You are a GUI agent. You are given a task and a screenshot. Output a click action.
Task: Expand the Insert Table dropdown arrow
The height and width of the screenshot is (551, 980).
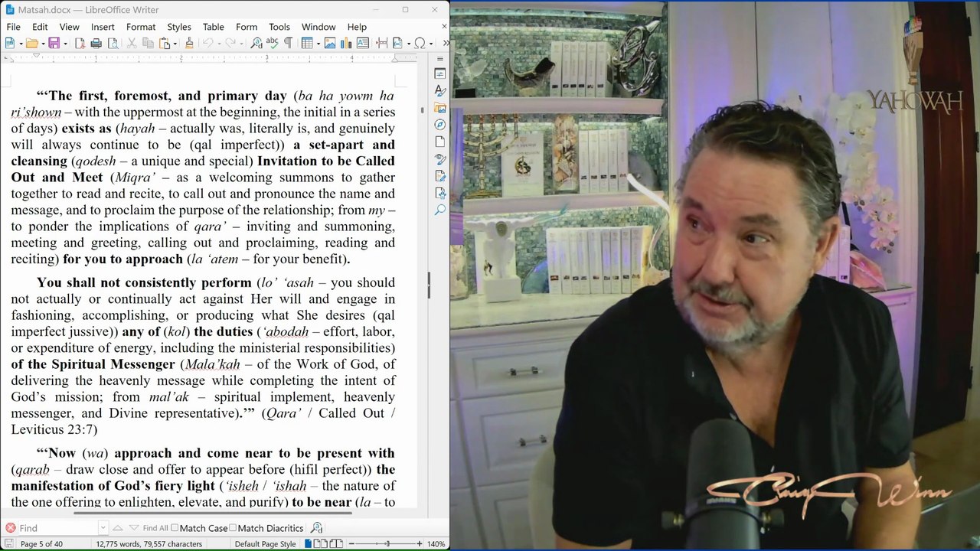pyautogui.click(x=317, y=43)
